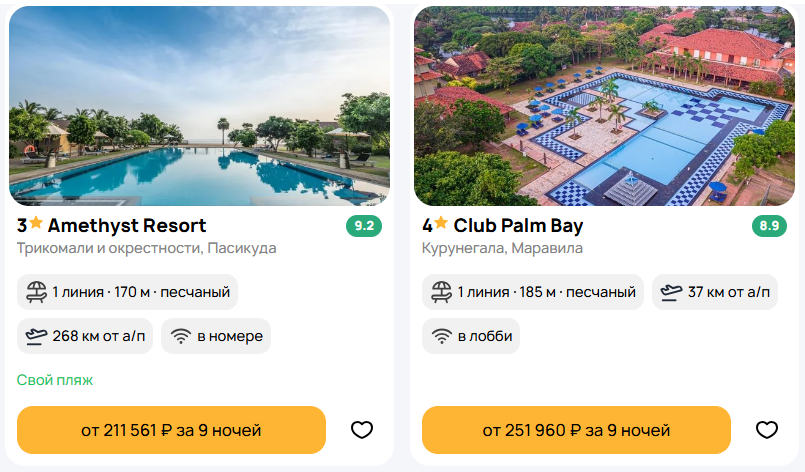Open the Amethyst Resort hotel title
This screenshot has width=805, height=472.
[126, 225]
